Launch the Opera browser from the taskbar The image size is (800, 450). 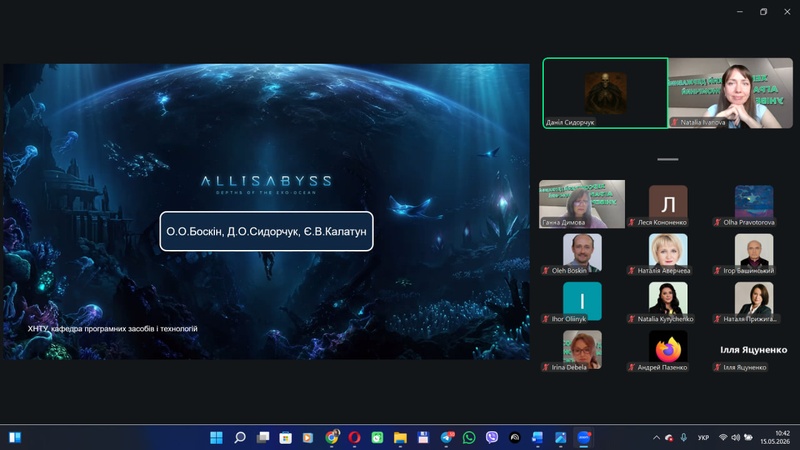(354, 437)
